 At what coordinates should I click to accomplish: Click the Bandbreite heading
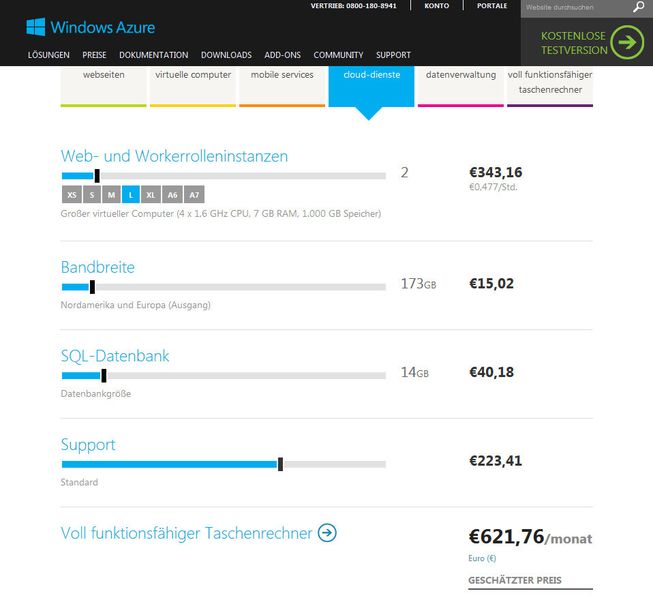(98, 267)
